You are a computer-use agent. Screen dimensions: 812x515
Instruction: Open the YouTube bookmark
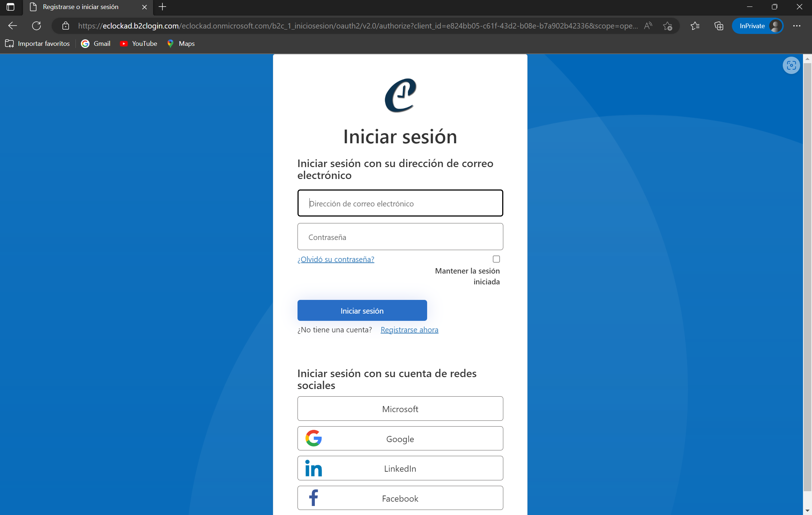point(139,44)
